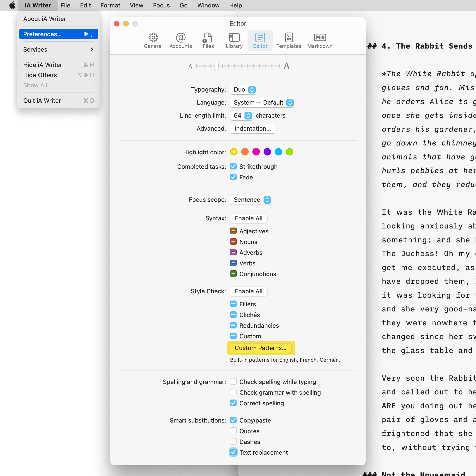476x476 pixels.
Task: Open the Accounts preferences tab
Action: (181, 41)
